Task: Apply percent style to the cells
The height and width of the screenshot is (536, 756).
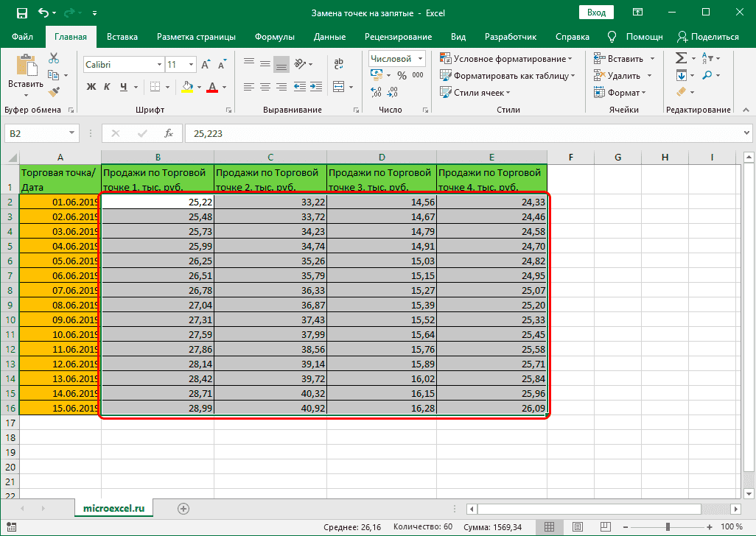Action: [x=402, y=75]
